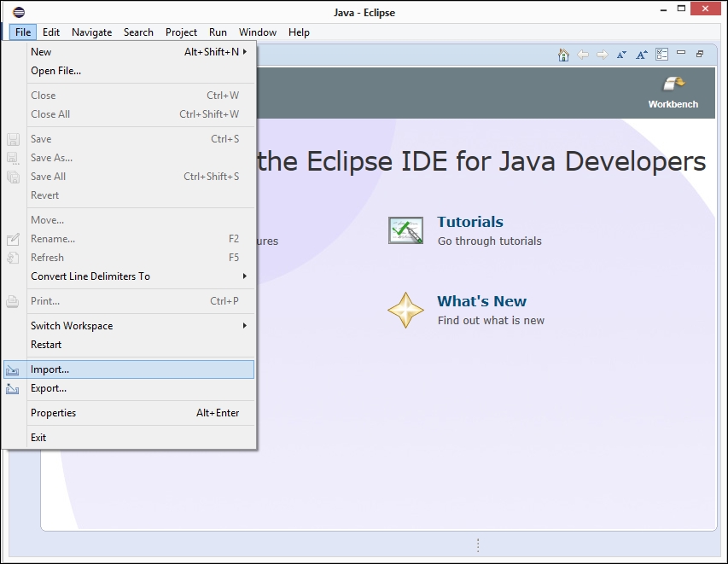Click the Eclipse logo in title bar
728x564 pixels.
[19, 12]
